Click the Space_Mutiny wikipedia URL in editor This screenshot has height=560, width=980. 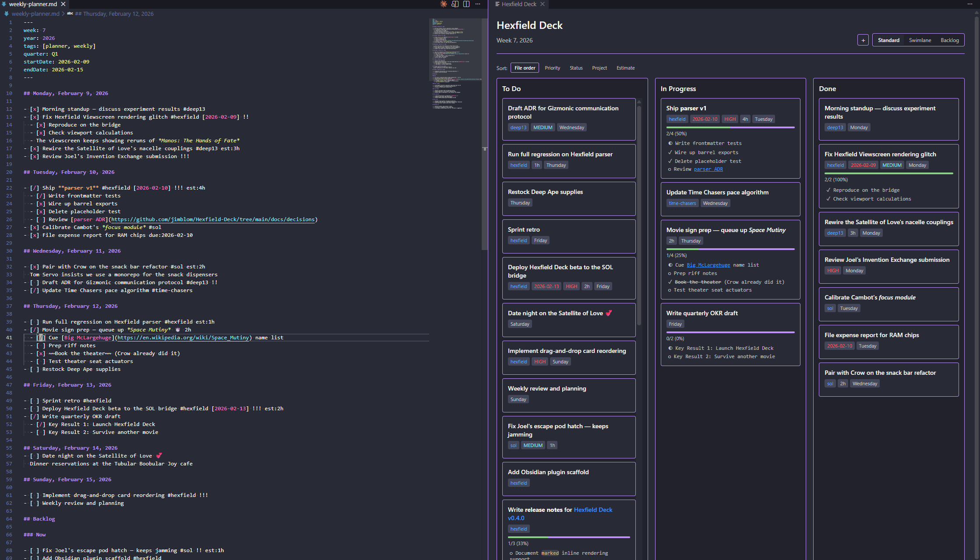click(x=183, y=338)
